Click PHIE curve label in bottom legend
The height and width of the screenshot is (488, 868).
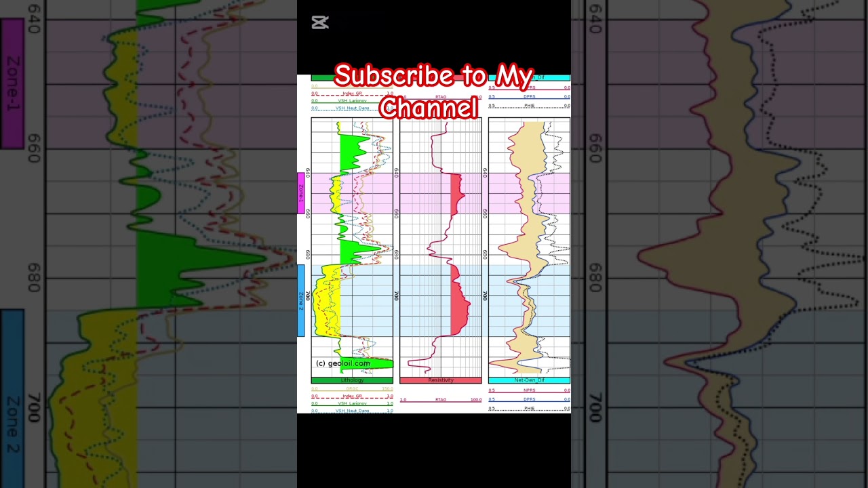[x=530, y=408]
